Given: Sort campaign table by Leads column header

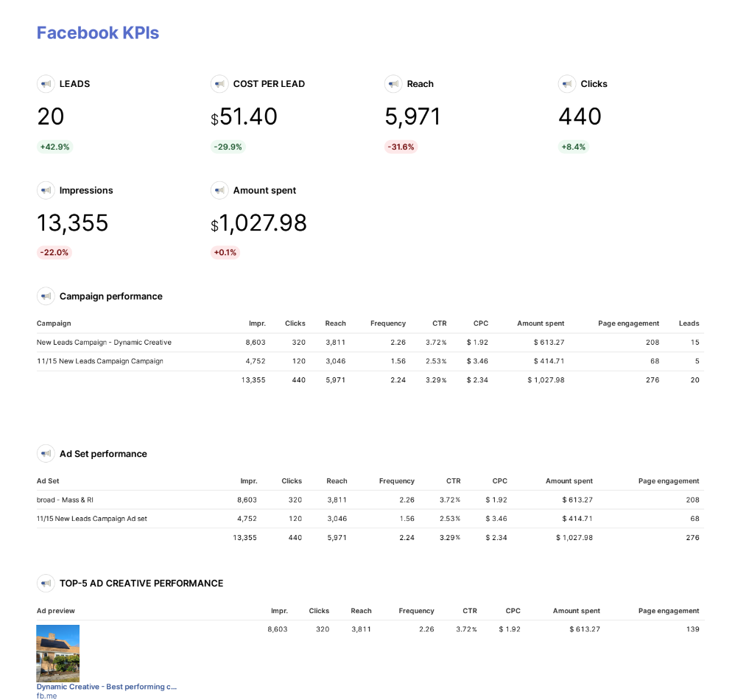Looking at the screenshot, I should (x=689, y=323).
